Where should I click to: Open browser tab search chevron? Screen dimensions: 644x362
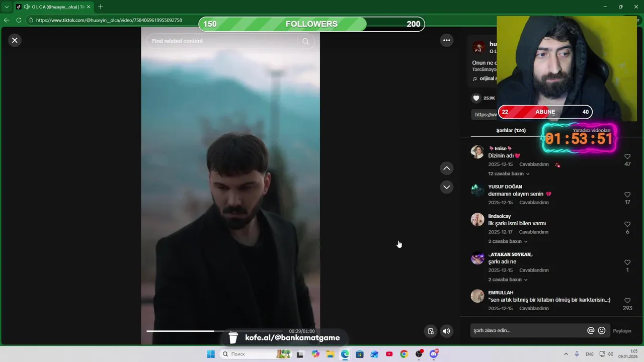coord(7,7)
